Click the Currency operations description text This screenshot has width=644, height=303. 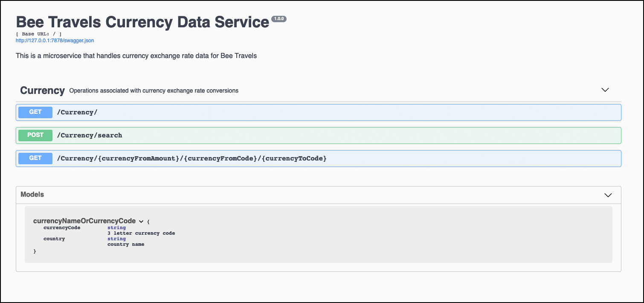click(154, 90)
